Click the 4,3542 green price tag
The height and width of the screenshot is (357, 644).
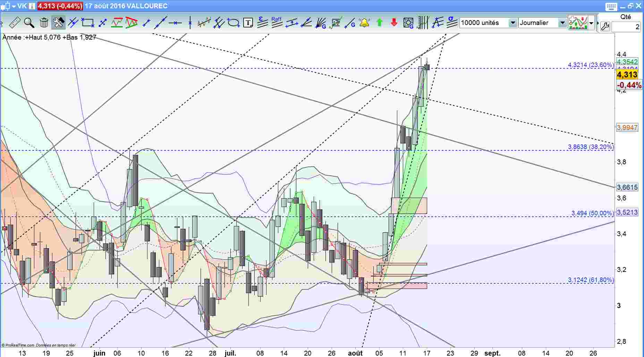pyautogui.click(x=627, y=62)
